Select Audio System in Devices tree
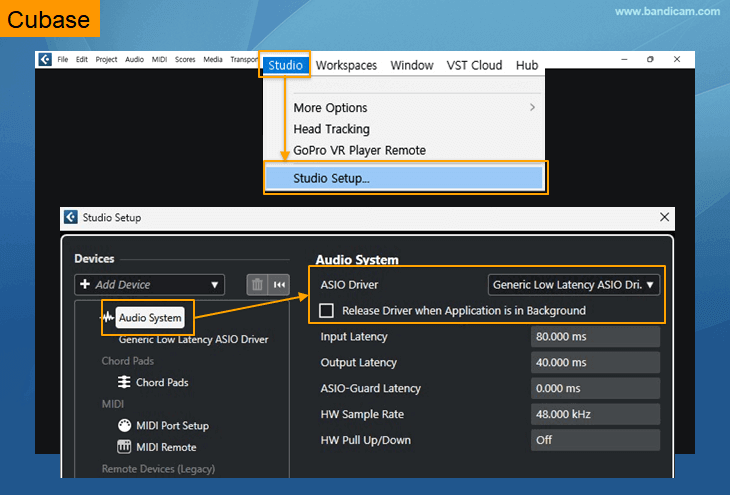This screenshot has height=495, width=730. tap(150, 318)
